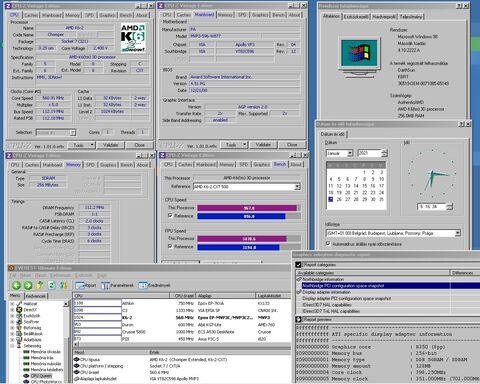Click Report categories header icon

(x=299, y=265)
